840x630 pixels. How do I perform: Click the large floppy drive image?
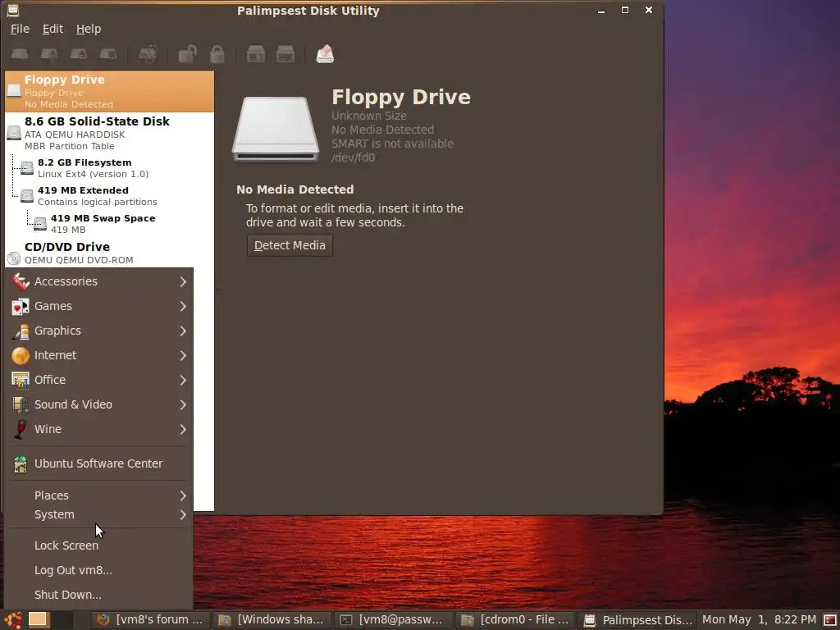(276, 129)
